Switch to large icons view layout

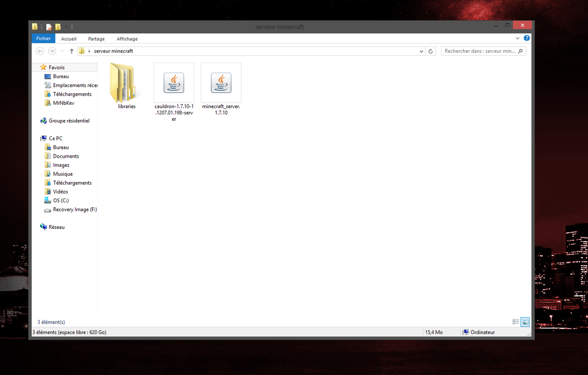click(x=525, y=322)
